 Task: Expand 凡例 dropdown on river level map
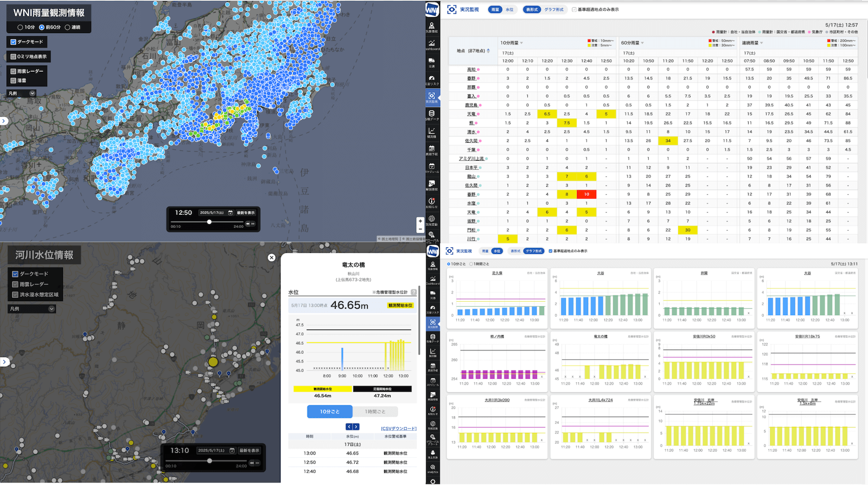tap(52, 309)
